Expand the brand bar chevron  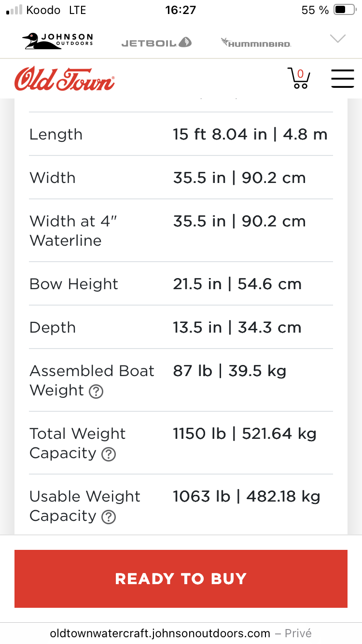337,39
